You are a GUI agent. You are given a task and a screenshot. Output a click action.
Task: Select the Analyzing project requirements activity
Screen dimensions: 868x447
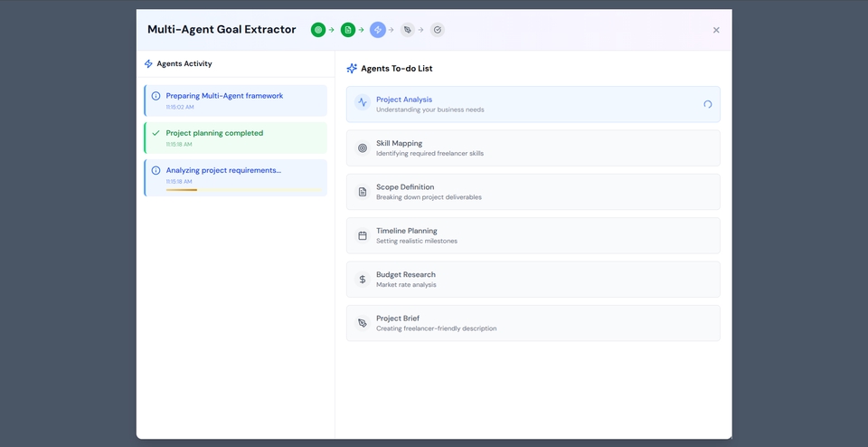236,175
